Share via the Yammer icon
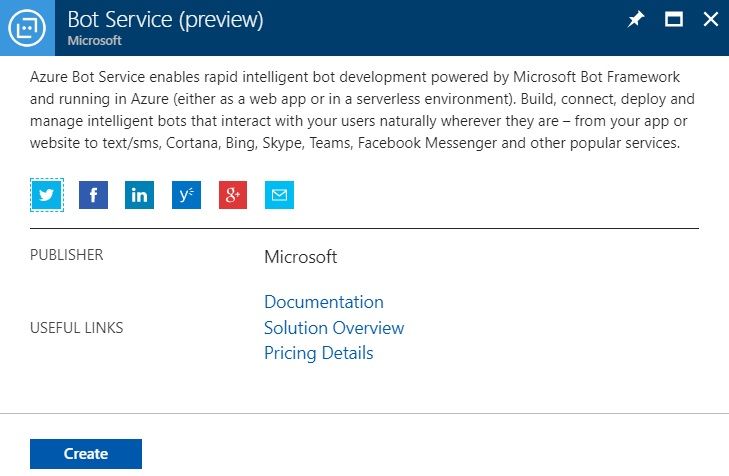The height and width of the screenshot is (476, 729). tap(186, 195)
